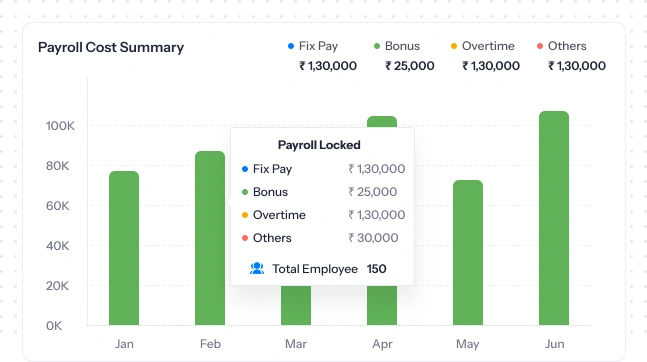647x362 pixels.
Task: Toggle Fix Pay series in the header legend
Action: tap(313, 46)
